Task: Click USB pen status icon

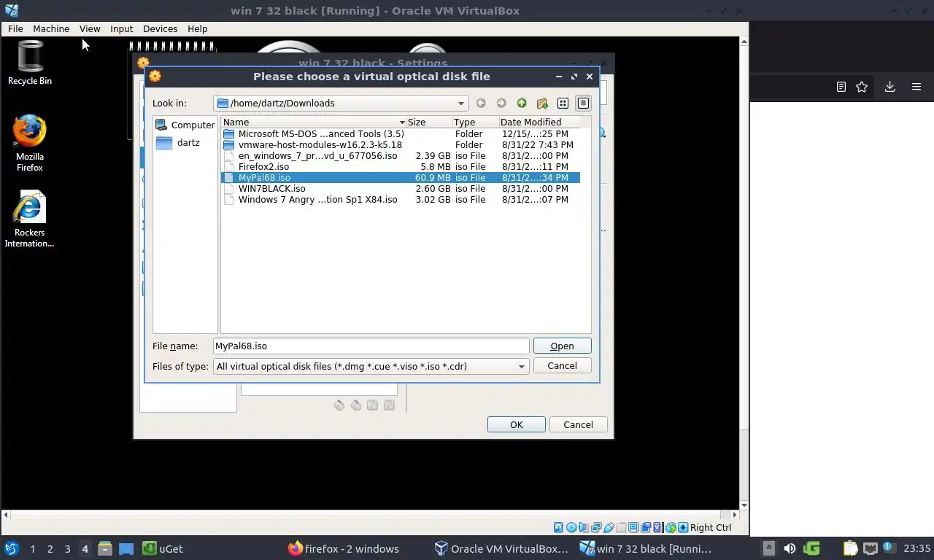Action: pyautogui.click(x=609, y=528)
